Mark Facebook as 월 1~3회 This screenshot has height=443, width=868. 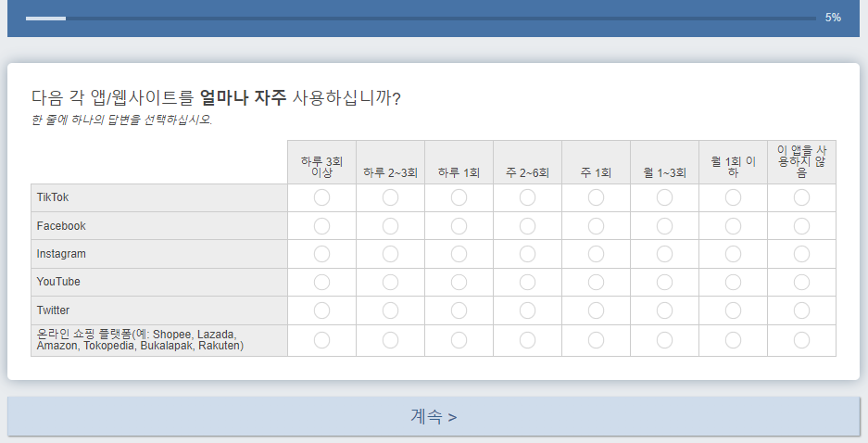point(665,226)
